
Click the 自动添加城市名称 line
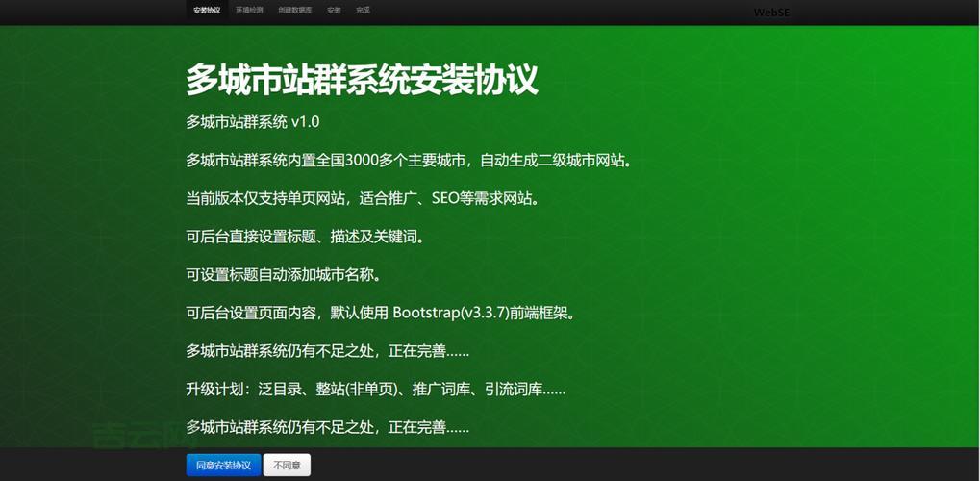tap(284, 274)
